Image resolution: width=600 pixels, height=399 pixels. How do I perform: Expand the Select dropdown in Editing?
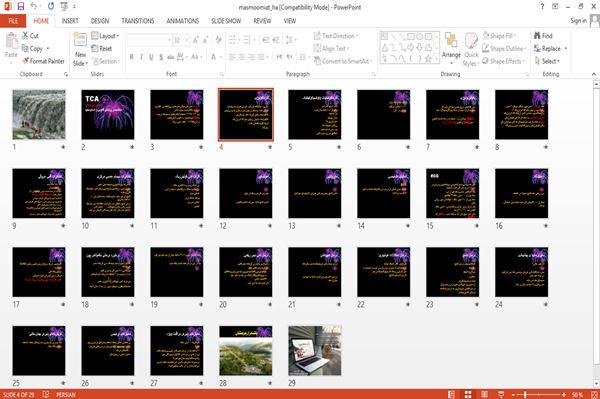coord(548,61)
